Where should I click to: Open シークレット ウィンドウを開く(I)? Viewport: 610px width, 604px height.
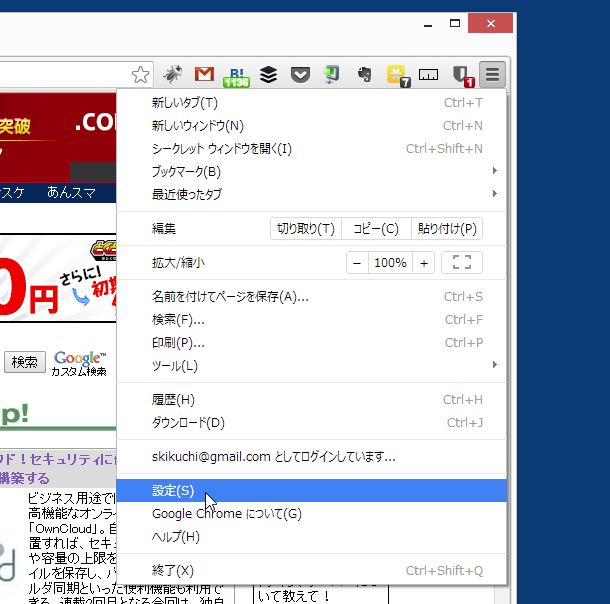[x=311, y=149]
